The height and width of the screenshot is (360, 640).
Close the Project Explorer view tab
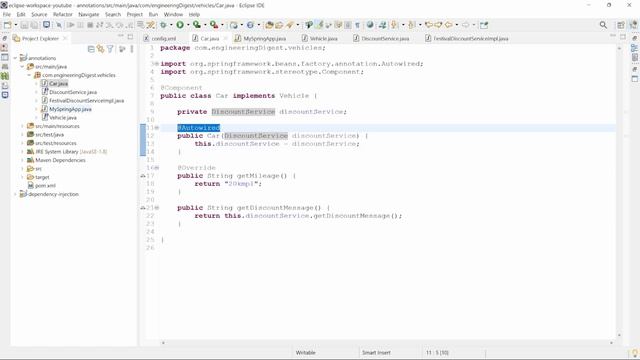(64, 38)
